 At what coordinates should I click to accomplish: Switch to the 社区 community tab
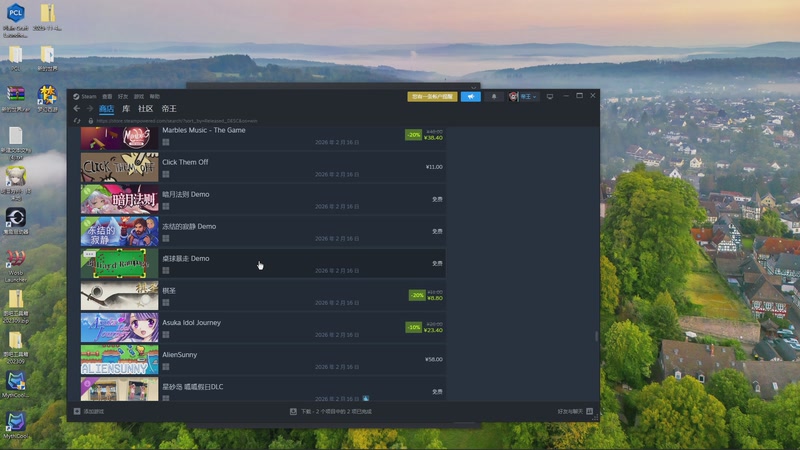(145, 109)
